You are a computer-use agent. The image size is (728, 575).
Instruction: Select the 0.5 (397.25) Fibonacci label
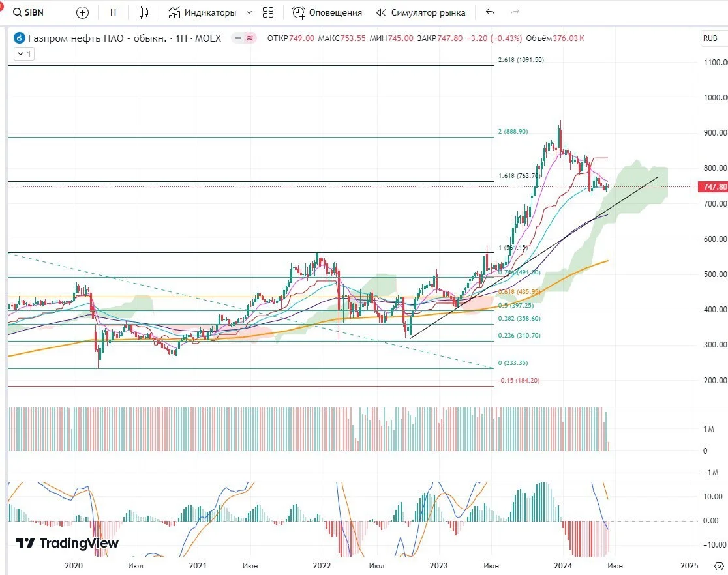pyautogui.click(x=516, y=306)
